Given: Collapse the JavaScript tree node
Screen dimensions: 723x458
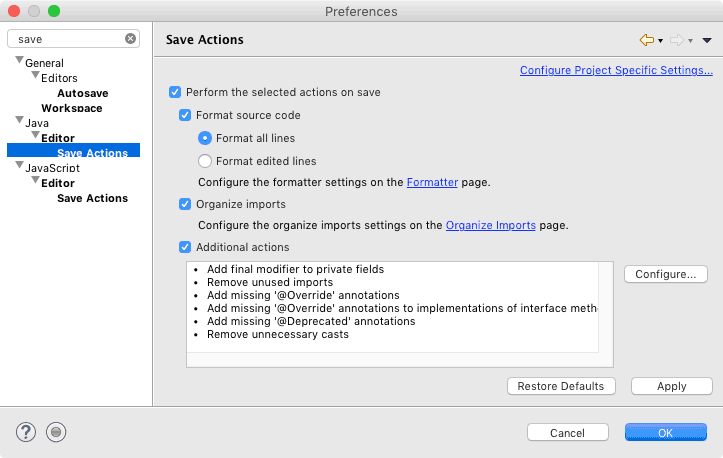Looking at the screenshot, I should coord(19,165).
